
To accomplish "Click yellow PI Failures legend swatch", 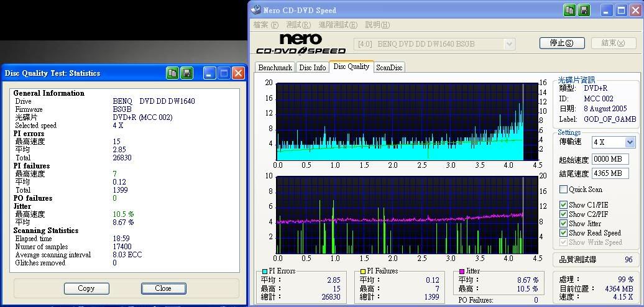I will (363, 272).
